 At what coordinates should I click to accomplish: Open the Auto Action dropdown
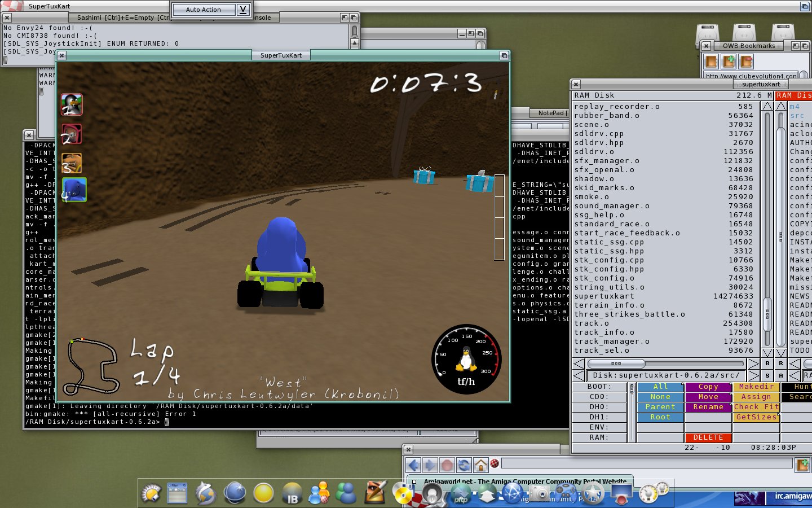tap(243, 10)
